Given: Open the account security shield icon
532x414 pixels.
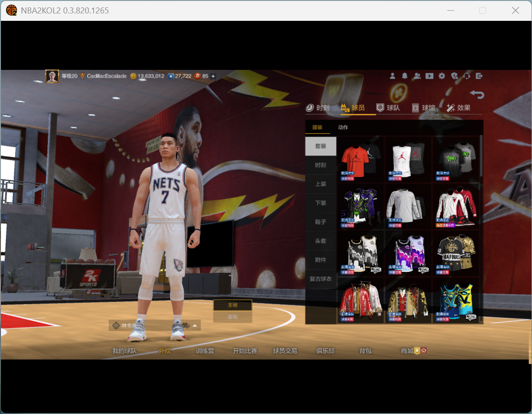Looking at the screenshot, I should pos(454,76).
